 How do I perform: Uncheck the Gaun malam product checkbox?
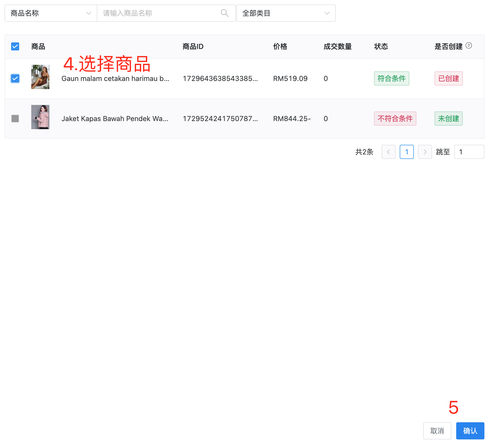[x=15, y=78]
